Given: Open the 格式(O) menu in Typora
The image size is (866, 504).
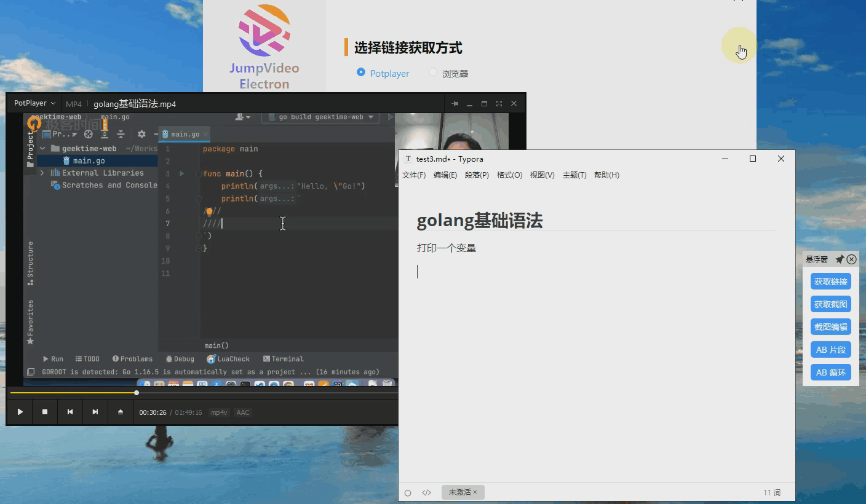Looking at the screenshot, I should tap(509, 175).
